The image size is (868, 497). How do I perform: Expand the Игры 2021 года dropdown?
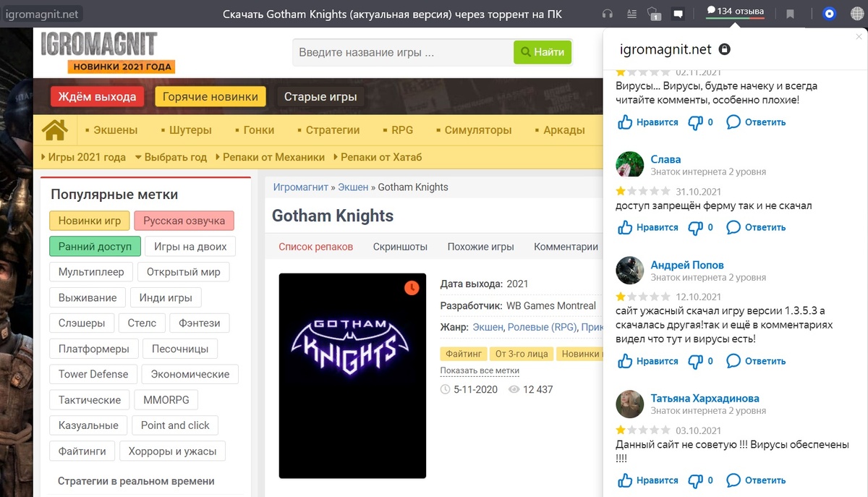point(83,157)
